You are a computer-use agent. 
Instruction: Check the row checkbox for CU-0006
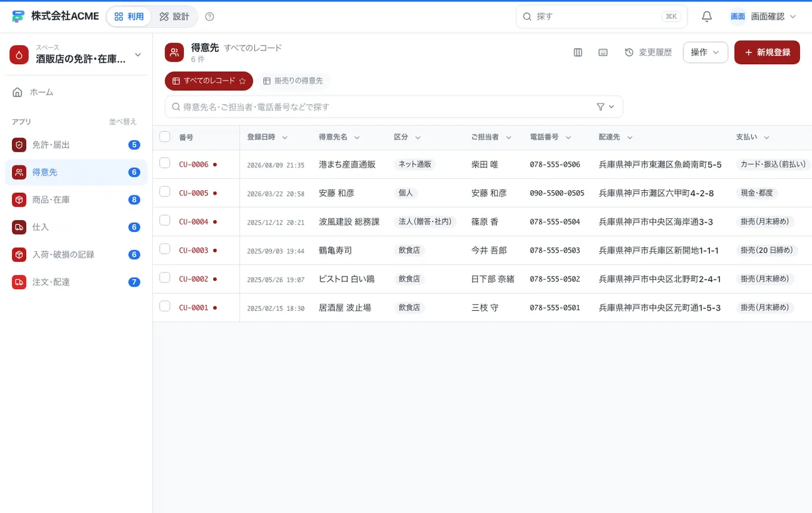point(165,163)
